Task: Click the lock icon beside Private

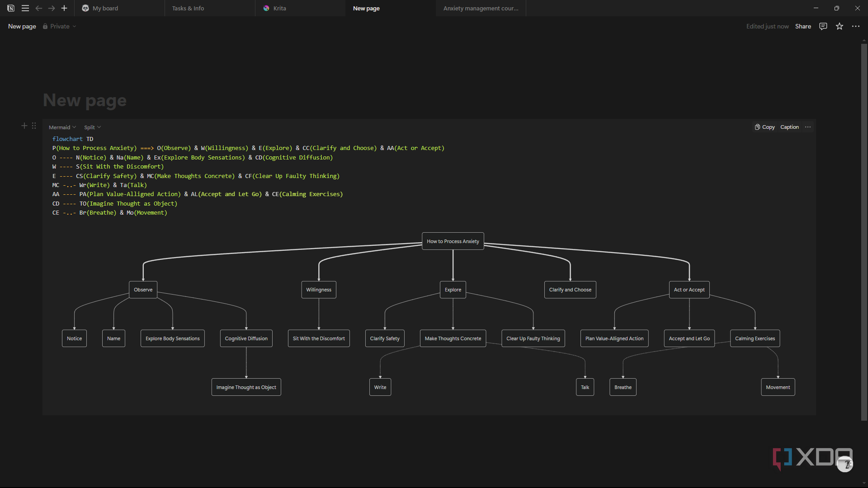Action: [x=45, y=26]
